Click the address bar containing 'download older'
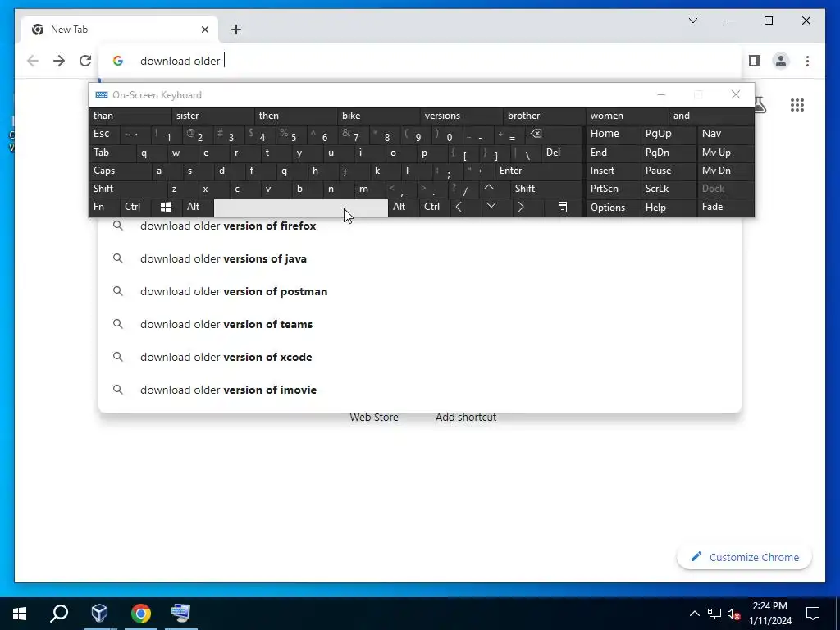 [x=420, y=61]
